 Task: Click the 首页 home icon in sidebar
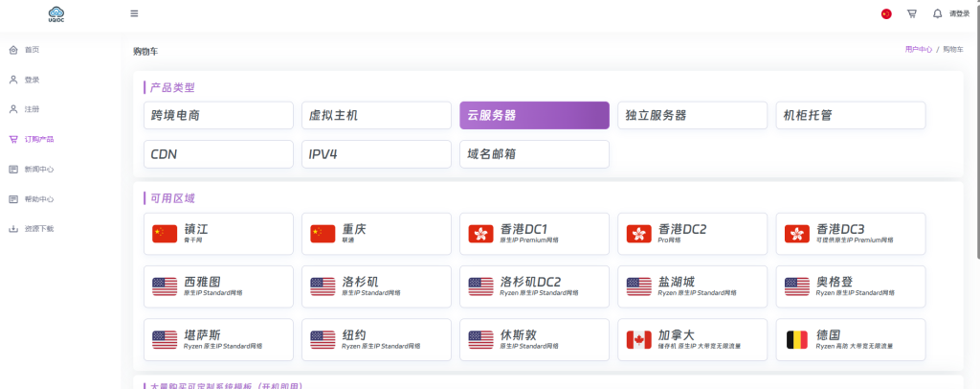point(13,49)
